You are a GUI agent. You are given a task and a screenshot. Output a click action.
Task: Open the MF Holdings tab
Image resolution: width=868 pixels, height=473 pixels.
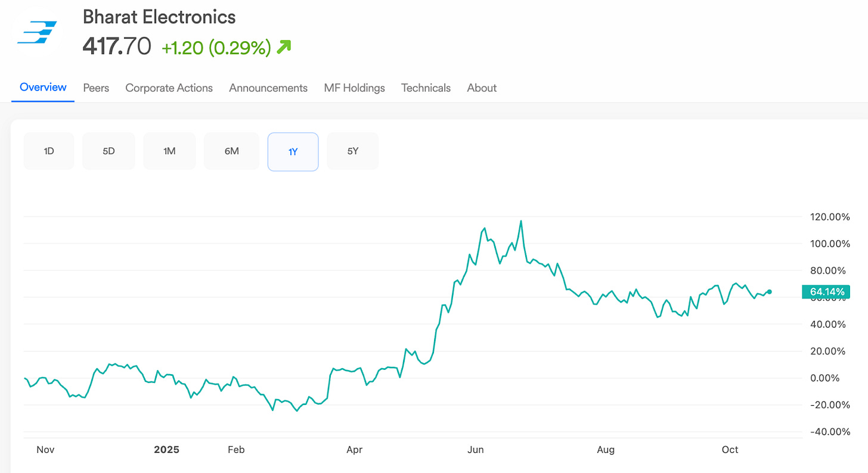[354, 88]
